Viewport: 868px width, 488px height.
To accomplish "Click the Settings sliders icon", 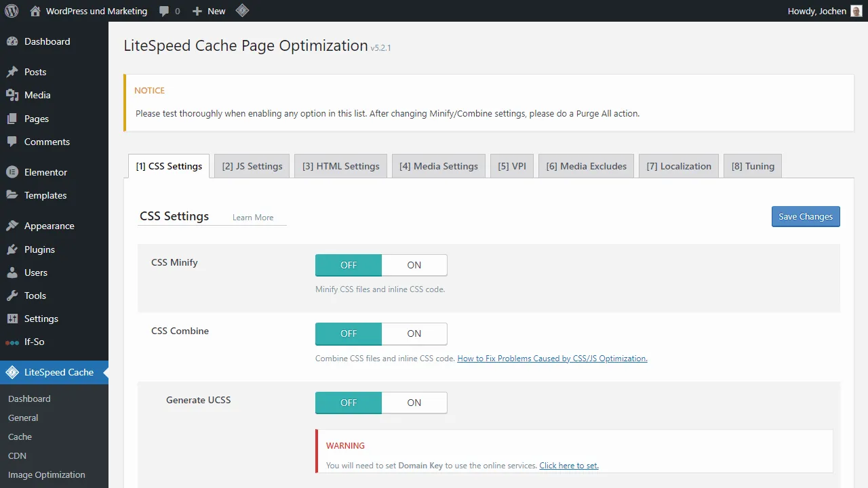I will pos(12,319).
